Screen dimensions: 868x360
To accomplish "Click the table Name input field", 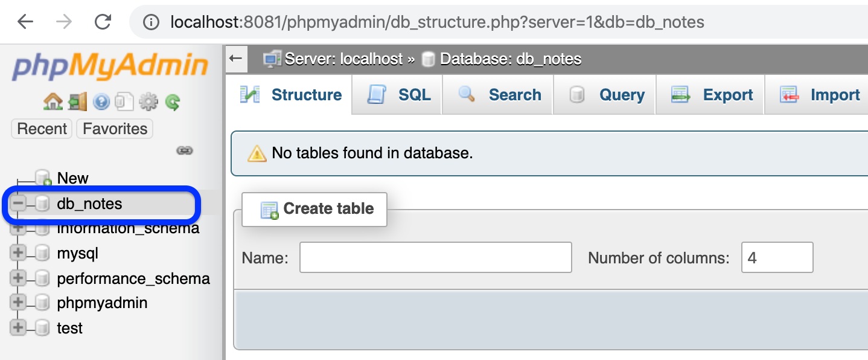I will pyautogui.click(x=435, y=257).
